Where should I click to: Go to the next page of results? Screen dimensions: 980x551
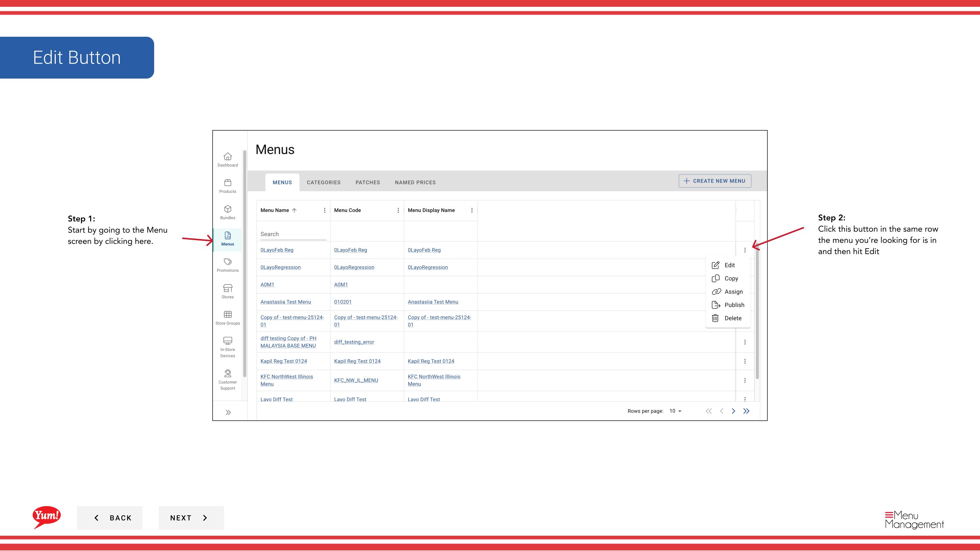point(733,411)
